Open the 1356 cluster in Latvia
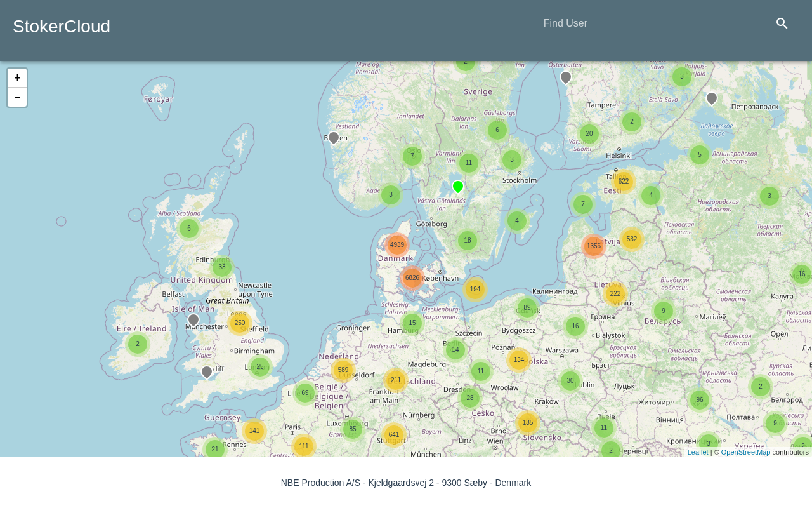This screenshot has height=508, width=812. click(x=594, y=246)
